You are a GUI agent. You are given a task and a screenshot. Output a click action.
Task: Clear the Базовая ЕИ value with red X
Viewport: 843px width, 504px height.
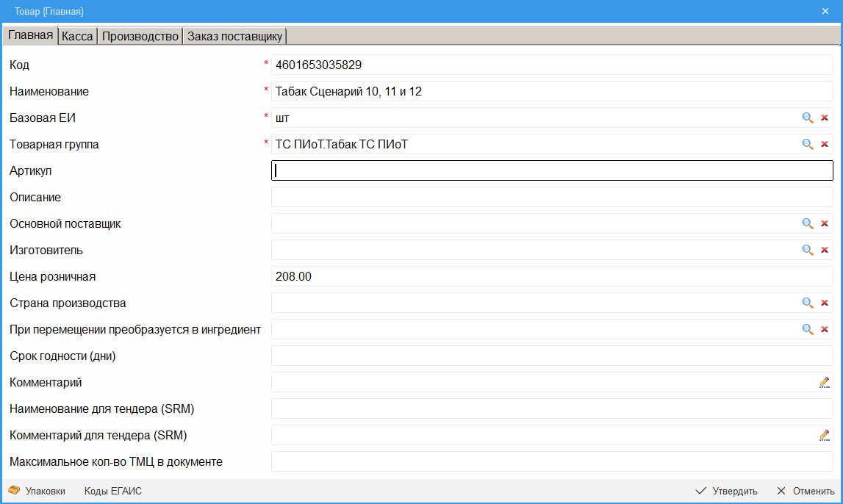[x=825, y=118]
